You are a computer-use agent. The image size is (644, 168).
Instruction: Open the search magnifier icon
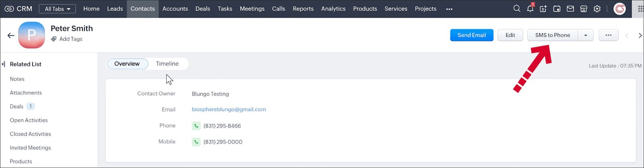(x=517, y=8)
